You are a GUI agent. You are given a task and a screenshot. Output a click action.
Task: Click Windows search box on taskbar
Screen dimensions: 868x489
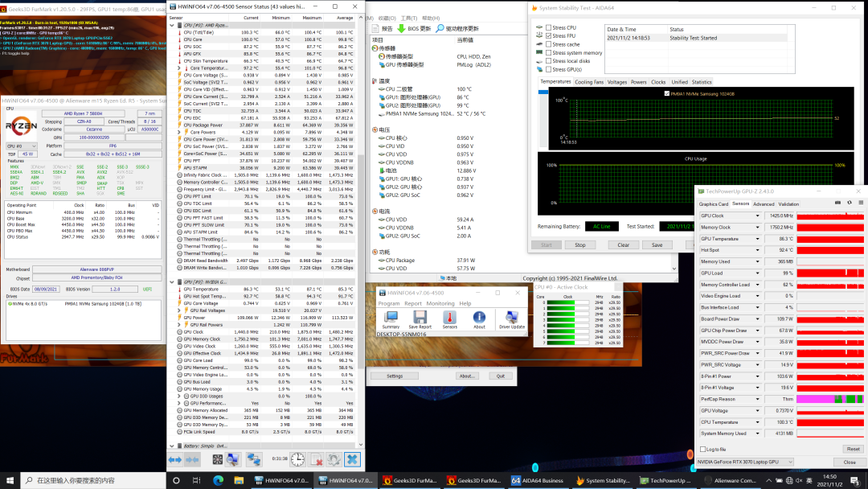click(x=93, y=480)
